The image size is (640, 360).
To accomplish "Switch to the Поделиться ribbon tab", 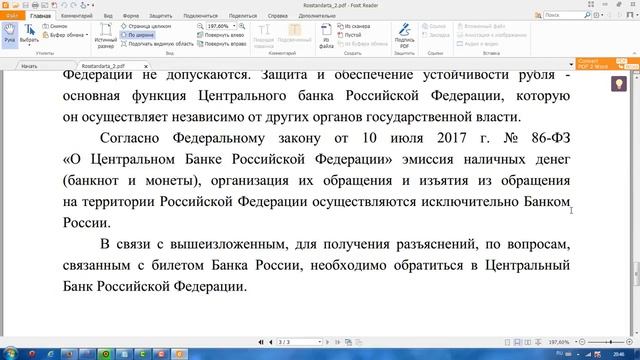I will (x=243, y=16).
